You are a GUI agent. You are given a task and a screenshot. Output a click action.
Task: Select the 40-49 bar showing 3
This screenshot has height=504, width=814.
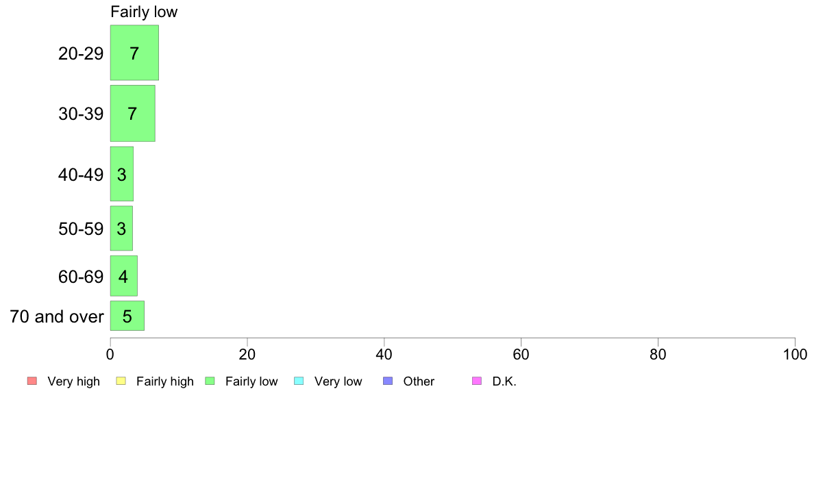[x=121, y=174]
